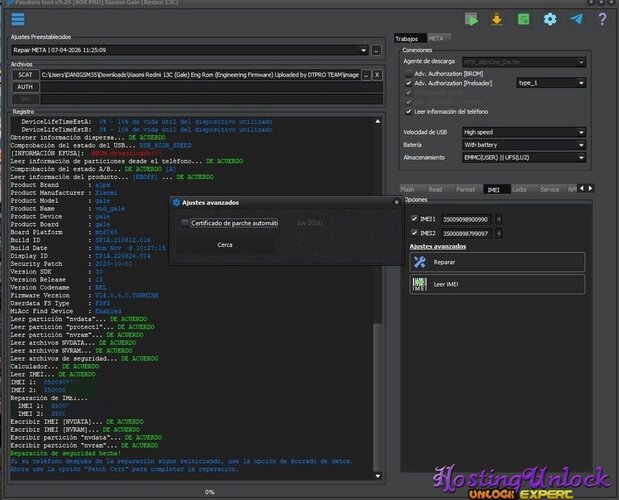This screenshot has height=500, width=619.
Task: Click the IMEI2 number input field
Action: click(466, 234)
